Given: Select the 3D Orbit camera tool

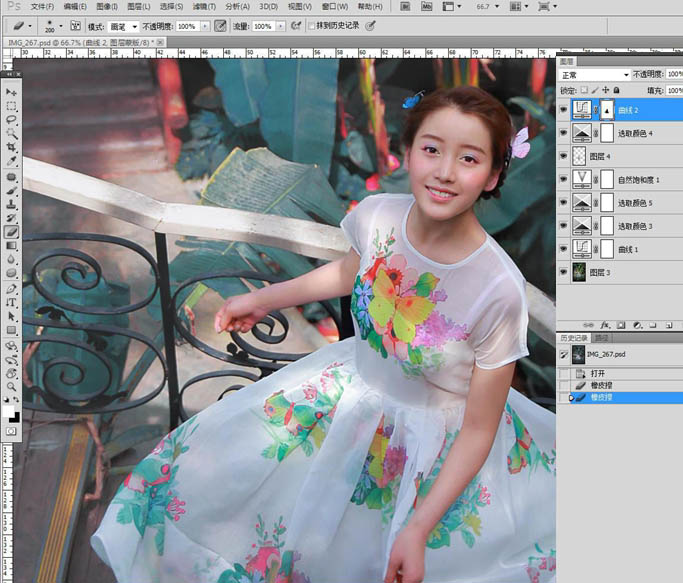Looking at the screenshot, I should click(x=11, y=360).
